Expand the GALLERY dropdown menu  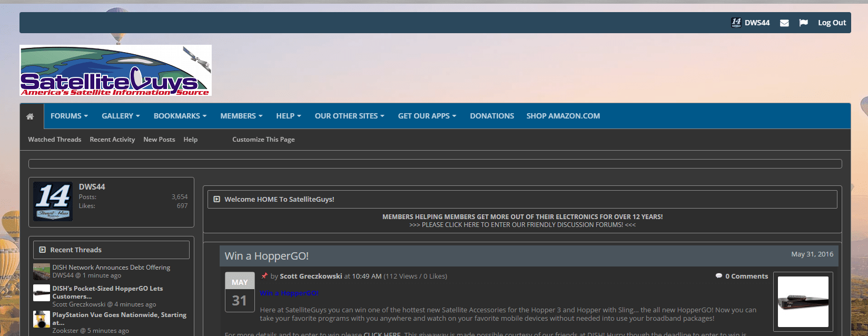(x=121, y=116)
